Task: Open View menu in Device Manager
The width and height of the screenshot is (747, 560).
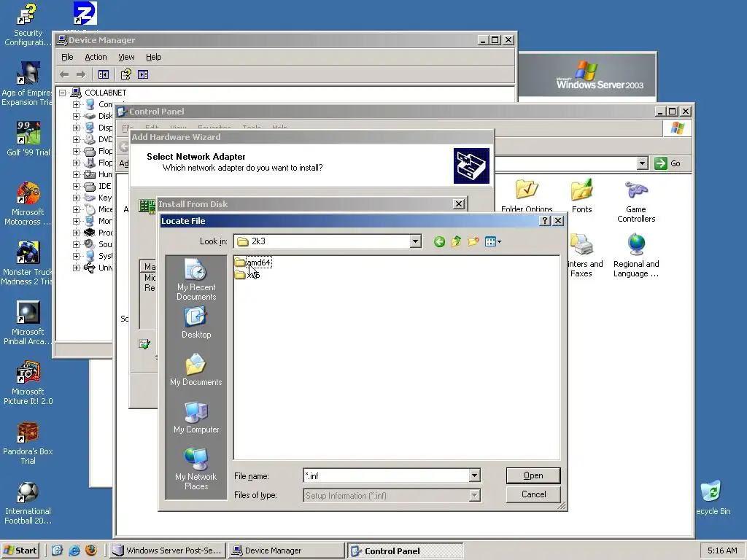Action: coord(126,57)
